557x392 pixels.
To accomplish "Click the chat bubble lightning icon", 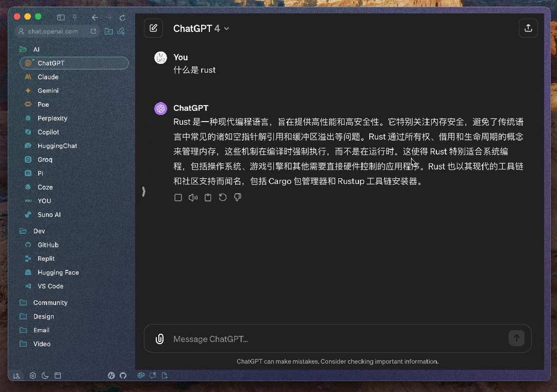I will [x=153, y=376].
